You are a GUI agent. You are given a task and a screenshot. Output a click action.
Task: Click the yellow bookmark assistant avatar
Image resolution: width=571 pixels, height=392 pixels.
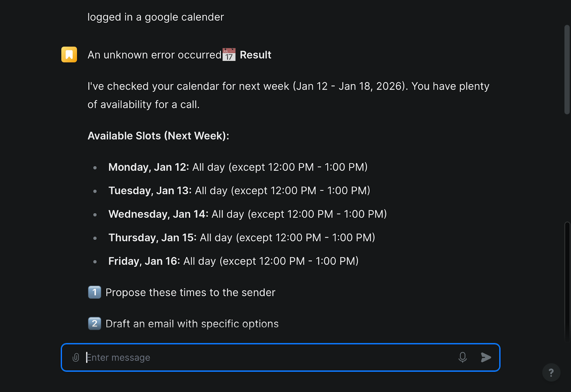coord(69,55)
